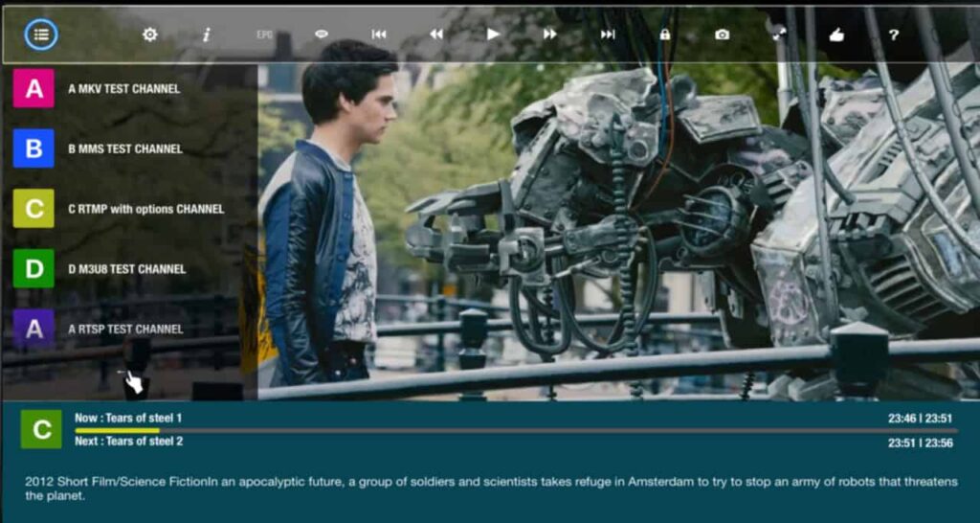Select the pink A channel logo

(x=33, y=88)
